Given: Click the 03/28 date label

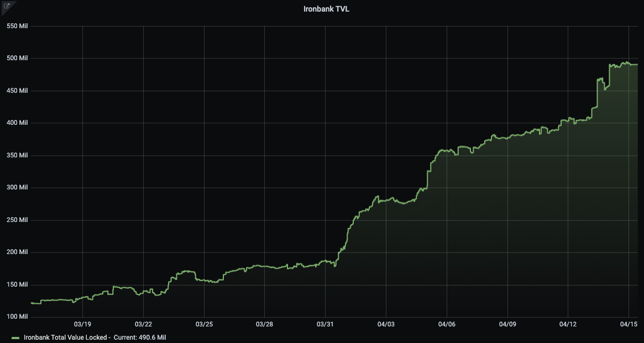Looking at the screenshot, I should (x=264, y=324).
